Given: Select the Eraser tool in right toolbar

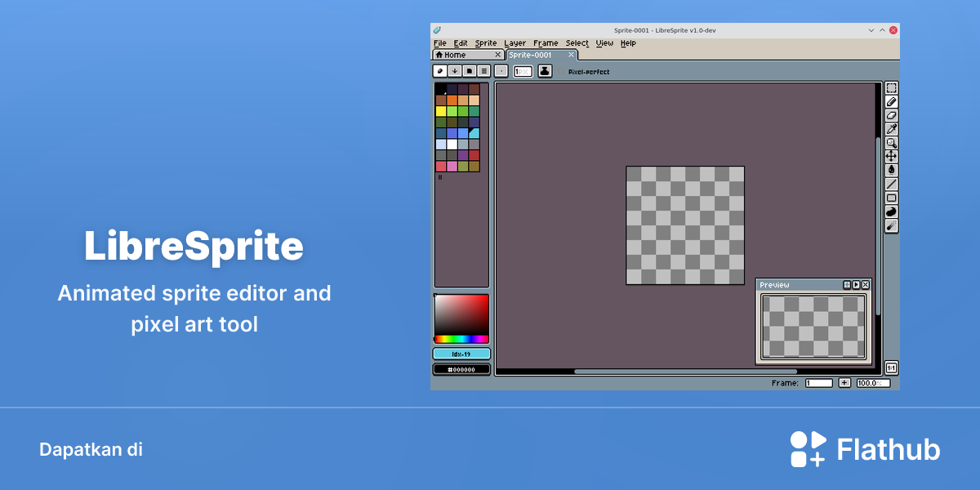Looking at the screenshot, I should pos(892,115).
